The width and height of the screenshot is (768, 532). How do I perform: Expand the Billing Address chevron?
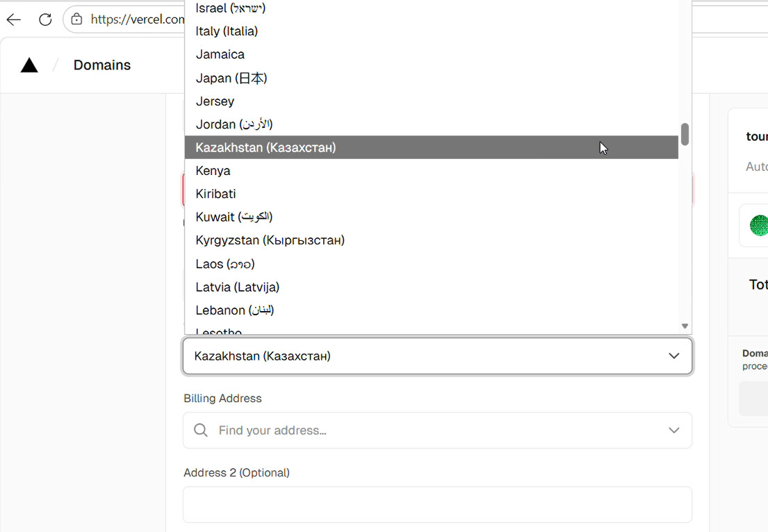tap(674, 430)
